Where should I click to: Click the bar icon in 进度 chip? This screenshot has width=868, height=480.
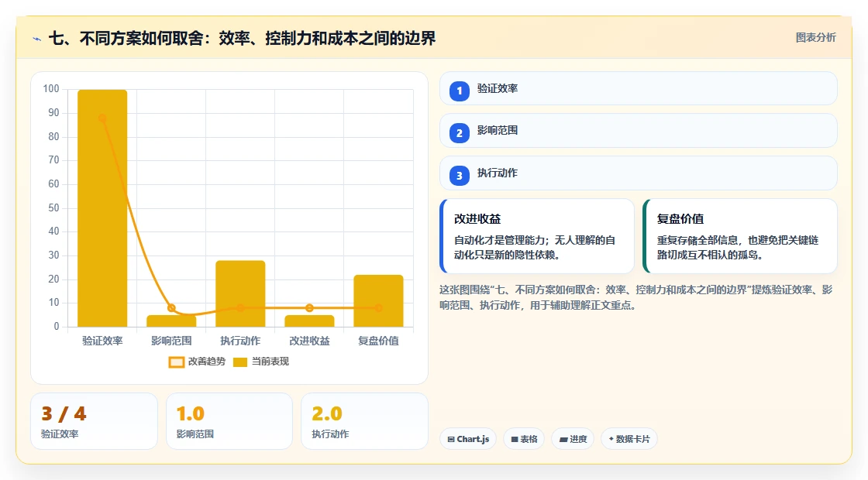pyautogui.click(x=563, y=440)
